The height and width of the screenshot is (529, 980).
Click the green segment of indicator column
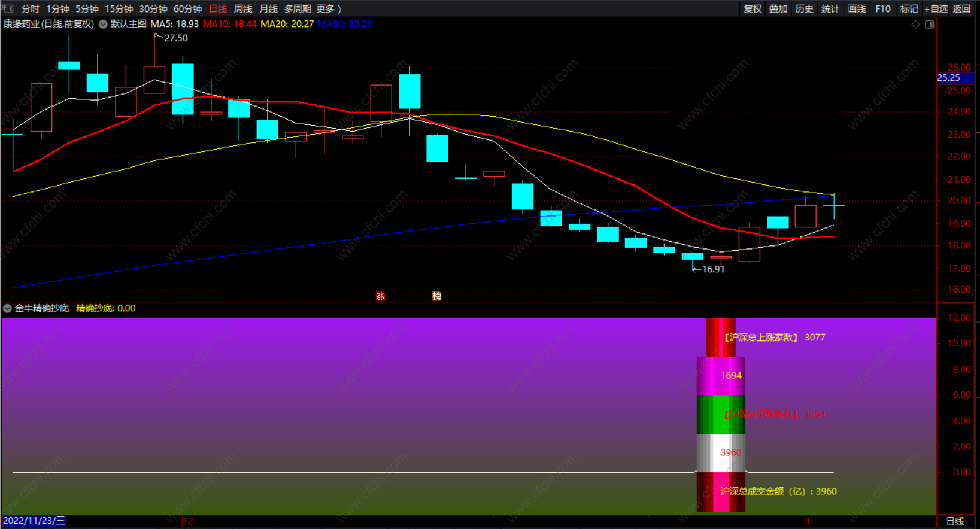tap(721, 414)
